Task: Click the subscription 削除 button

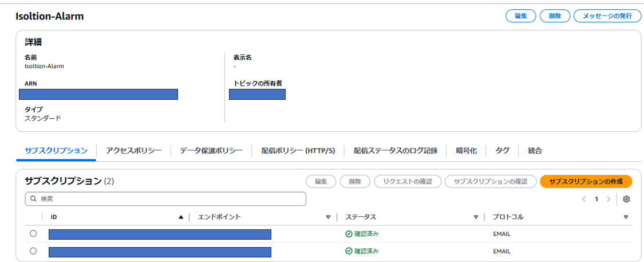Action: 355,181
